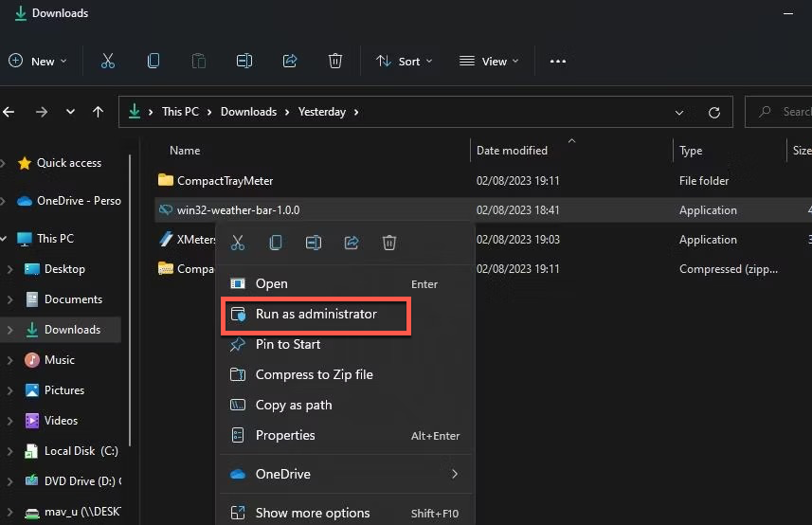Select Run as administrator

click(x=316, y=314)
